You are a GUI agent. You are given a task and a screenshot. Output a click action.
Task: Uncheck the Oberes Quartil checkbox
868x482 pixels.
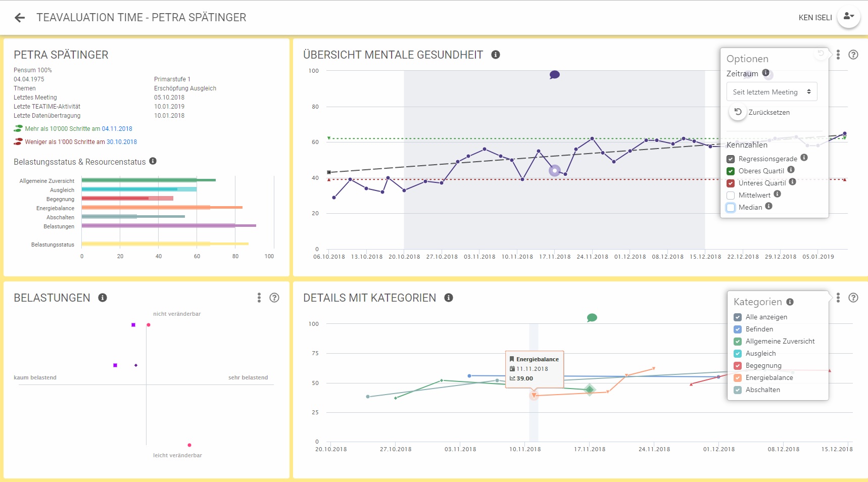pyautogui.click(x=731, y=171)
